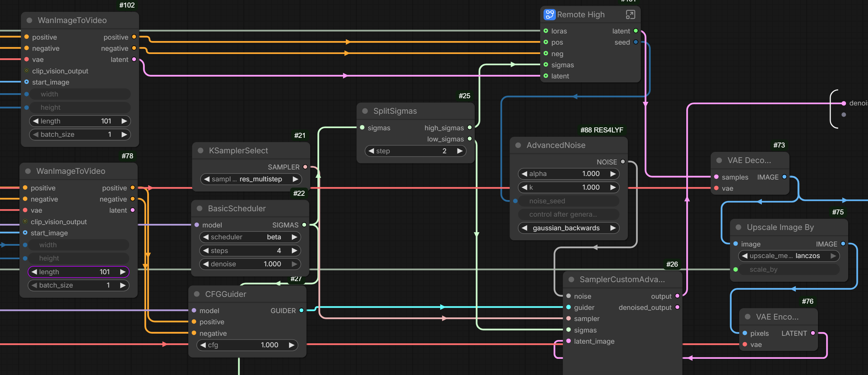This screenshot has width=868, height=375.
Task: Click the denoised_output socket
Action: pyautogui.click(x=677, y=307)
